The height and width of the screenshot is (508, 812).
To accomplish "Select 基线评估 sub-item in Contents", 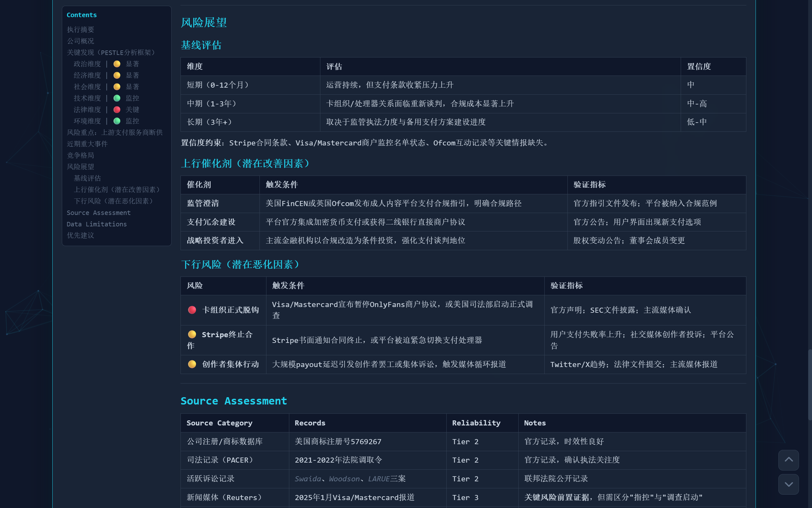I will click(87, 178).
